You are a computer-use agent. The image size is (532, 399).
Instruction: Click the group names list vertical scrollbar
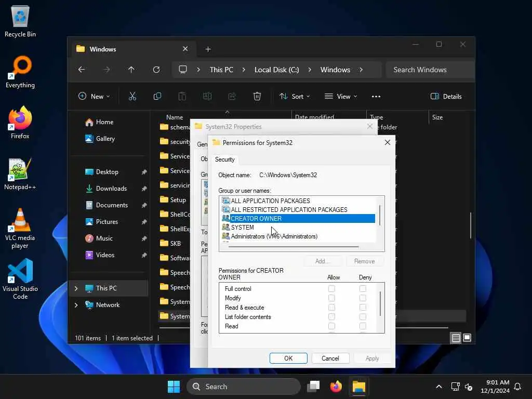click(x=380, y=215)
